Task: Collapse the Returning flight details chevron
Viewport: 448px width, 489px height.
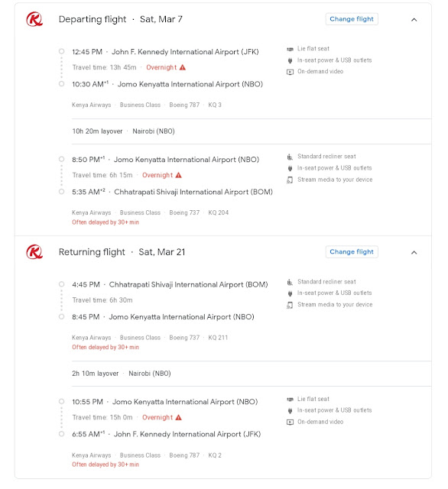Action: (414, 253)
